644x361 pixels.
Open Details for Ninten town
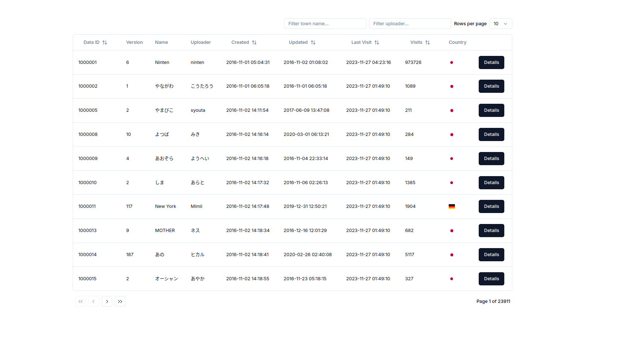[x=492, y=62]
